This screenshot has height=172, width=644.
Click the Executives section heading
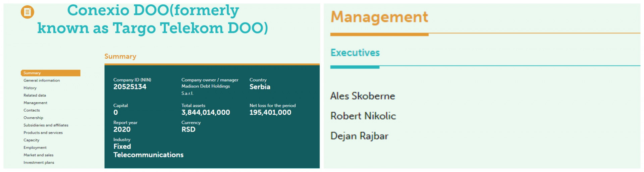click(355, 53)
